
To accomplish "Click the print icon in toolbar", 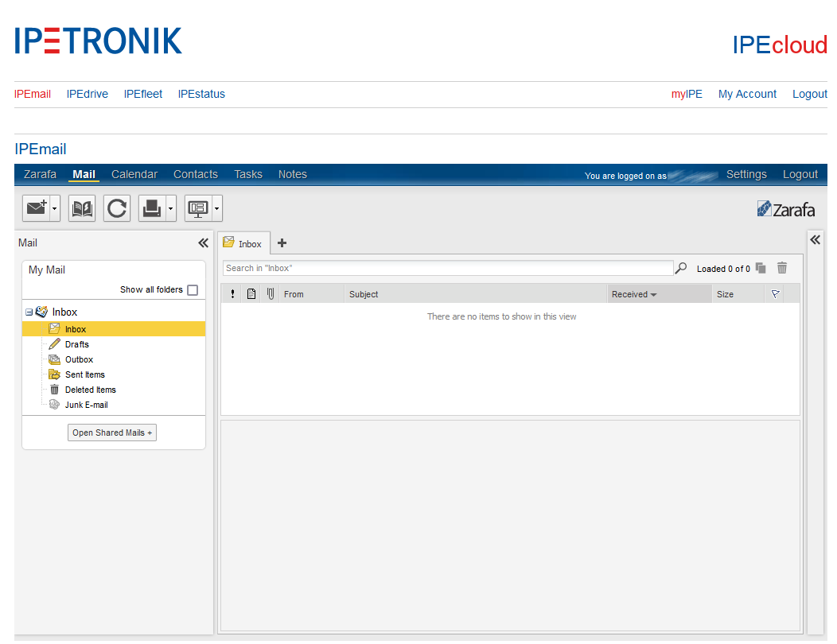I will [x=151, y=208].
